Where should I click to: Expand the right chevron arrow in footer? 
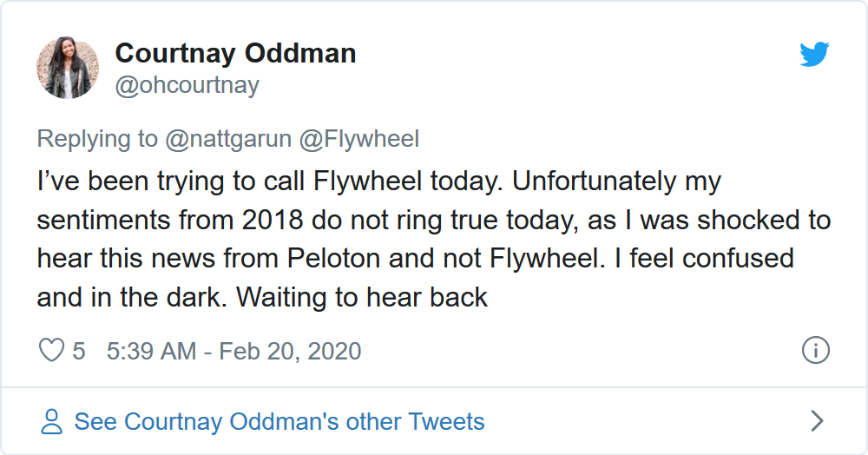816,422
